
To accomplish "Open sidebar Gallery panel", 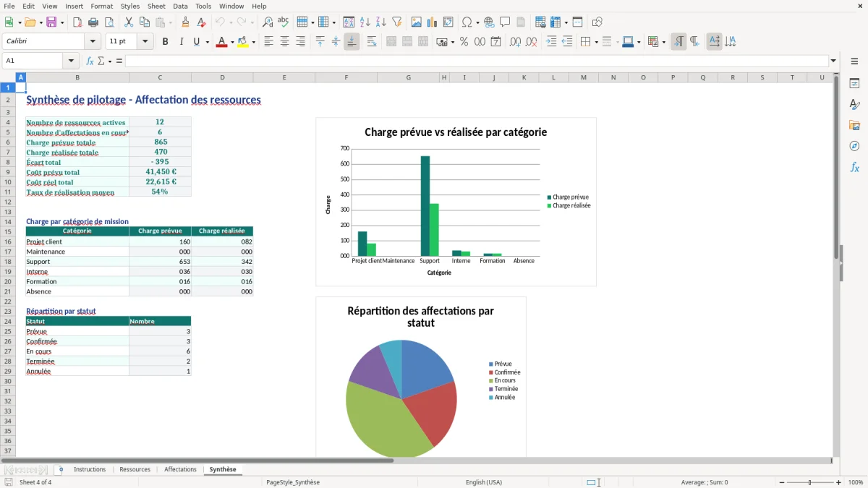I will 854,126.
